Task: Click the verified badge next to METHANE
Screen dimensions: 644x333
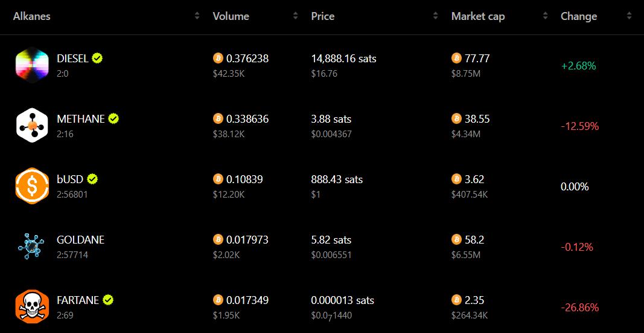Action: coord(113,119)
